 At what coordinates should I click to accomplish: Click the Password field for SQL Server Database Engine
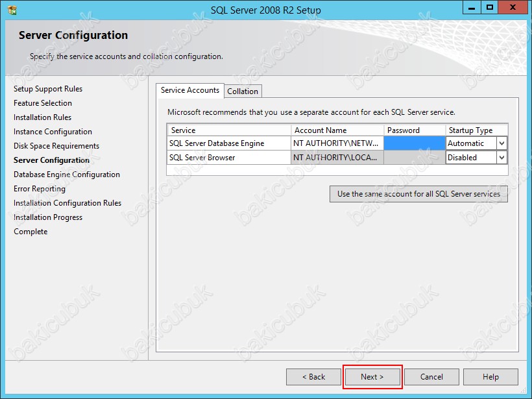click(x=415, y=143)
